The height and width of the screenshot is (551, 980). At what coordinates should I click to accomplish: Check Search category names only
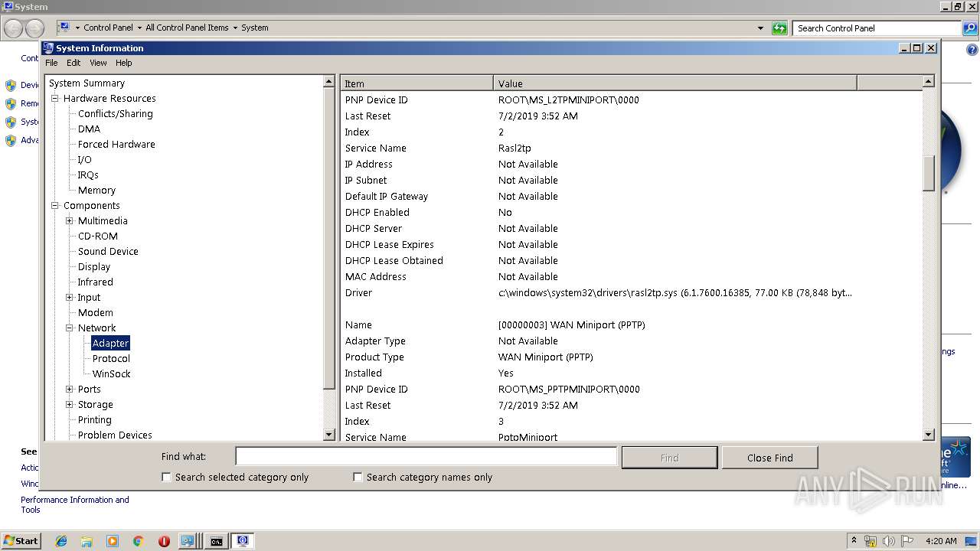pyautogui.click(x=358, y=477)
